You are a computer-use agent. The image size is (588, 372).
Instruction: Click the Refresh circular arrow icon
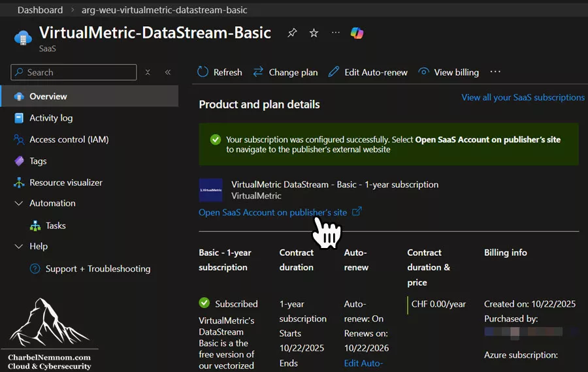tap(203, 72)
